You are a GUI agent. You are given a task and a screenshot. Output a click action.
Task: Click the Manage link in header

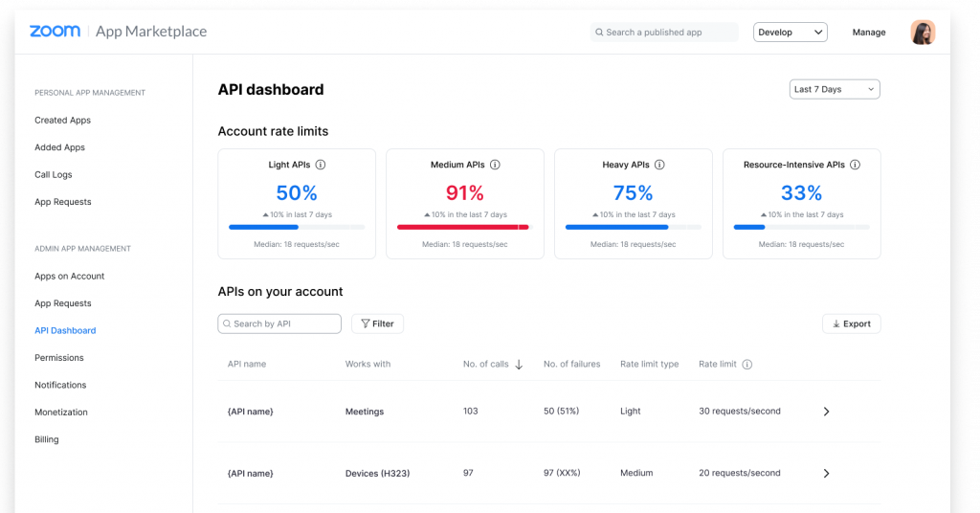[x=869, y=33]
